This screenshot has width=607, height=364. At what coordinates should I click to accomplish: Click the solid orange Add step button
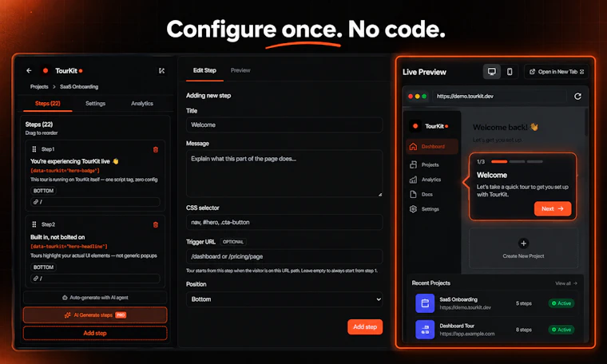pyautogui.click(x=365, y=326)
